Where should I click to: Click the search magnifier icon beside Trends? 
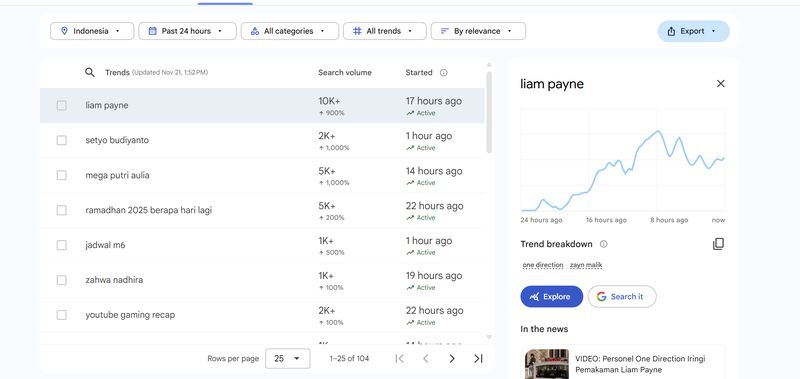(90, 72)
